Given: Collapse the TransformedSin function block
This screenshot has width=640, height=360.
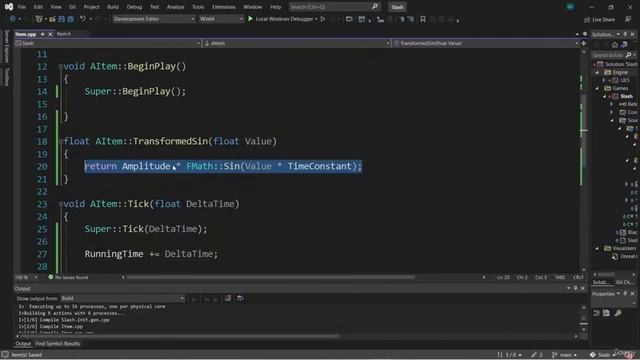Looking at the screenshot, I should point(60,142).
